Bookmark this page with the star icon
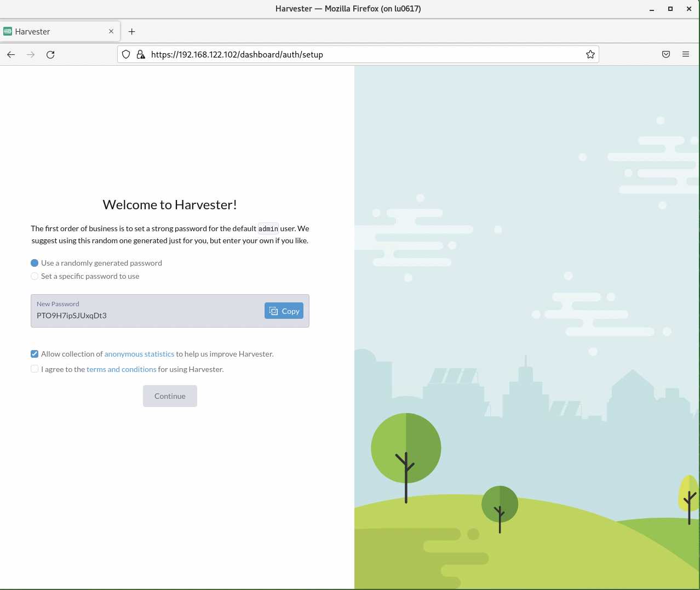 pos(590,54)
